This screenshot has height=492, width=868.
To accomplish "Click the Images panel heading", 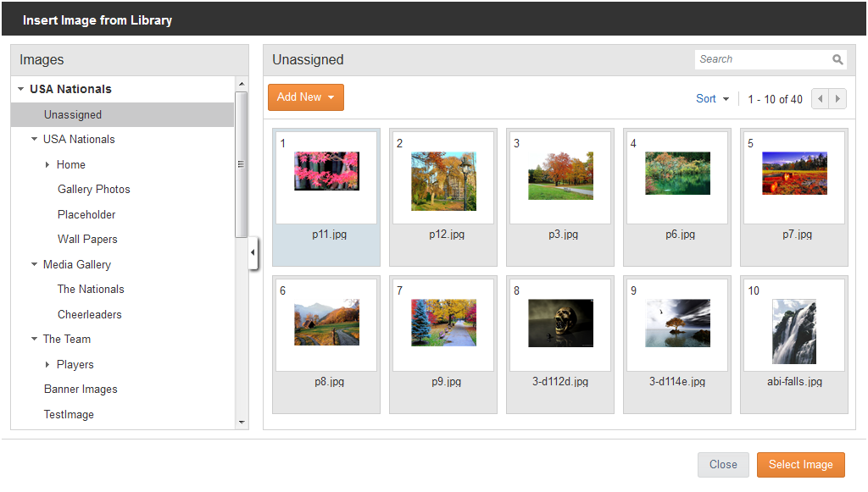I will (x=42, y=60).
